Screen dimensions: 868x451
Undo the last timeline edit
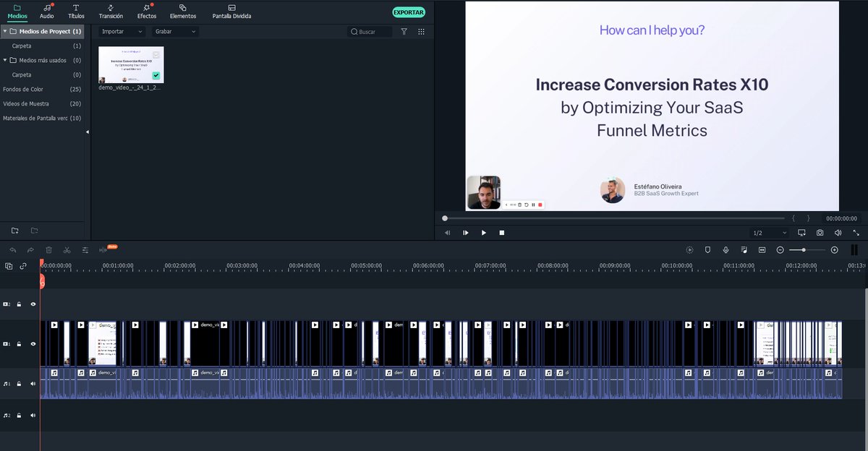pyautogui.click(x=13, y=250)
